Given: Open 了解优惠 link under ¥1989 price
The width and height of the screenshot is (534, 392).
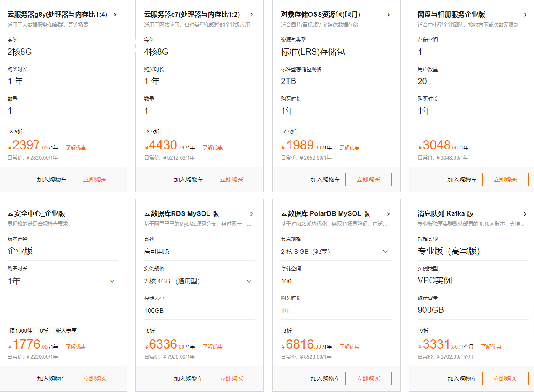Looking at the screenshot, I should click(x=349, y=148).
